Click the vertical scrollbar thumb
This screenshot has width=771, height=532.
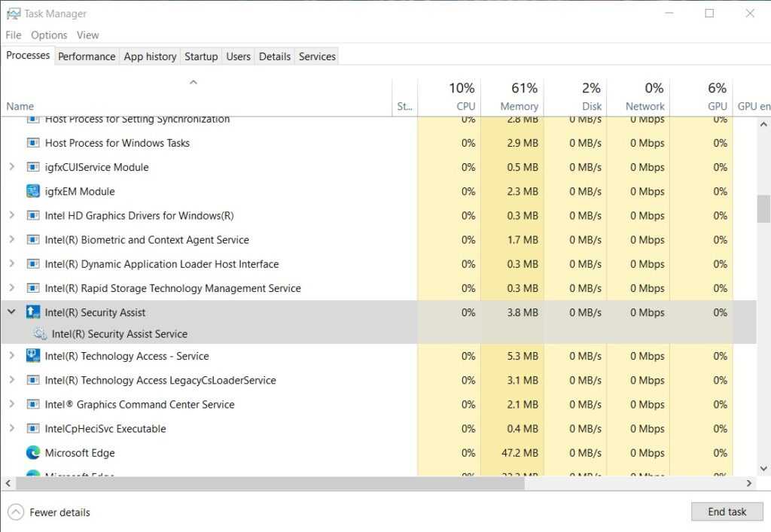(x=763, y=208)
